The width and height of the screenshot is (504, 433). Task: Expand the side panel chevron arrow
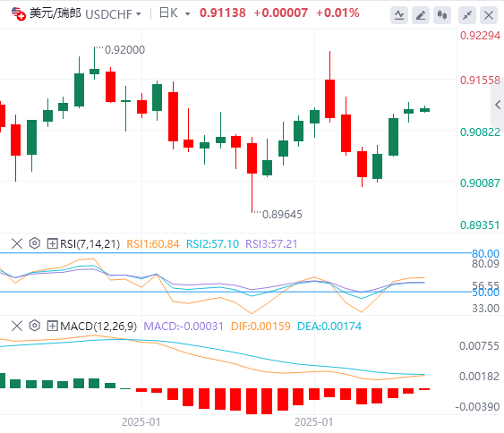coord(498,105)
